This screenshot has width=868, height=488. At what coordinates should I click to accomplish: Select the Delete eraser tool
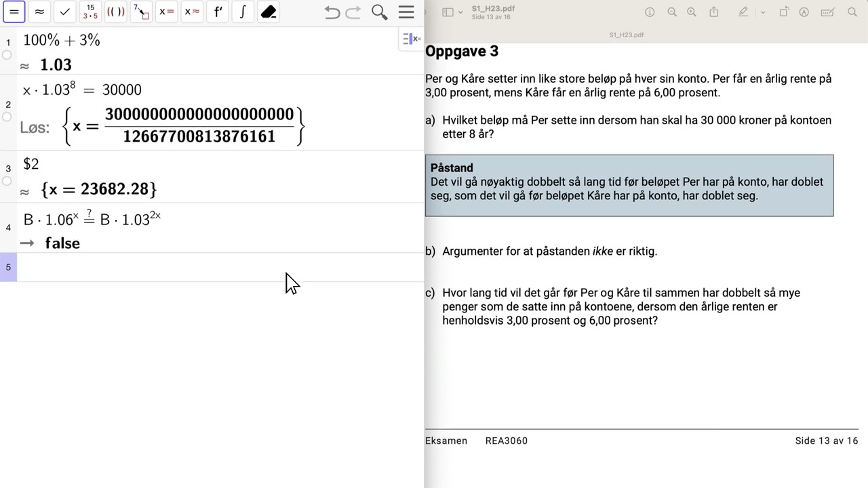pos(269,12)
